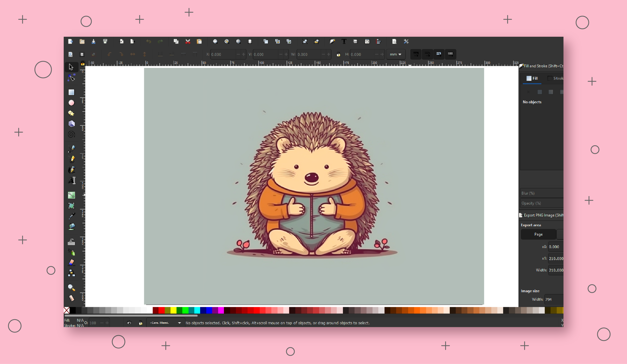Select the Eraser tool
Viewport: 627px width, 364px height.
pyautogui.click(x=72, y=263)
